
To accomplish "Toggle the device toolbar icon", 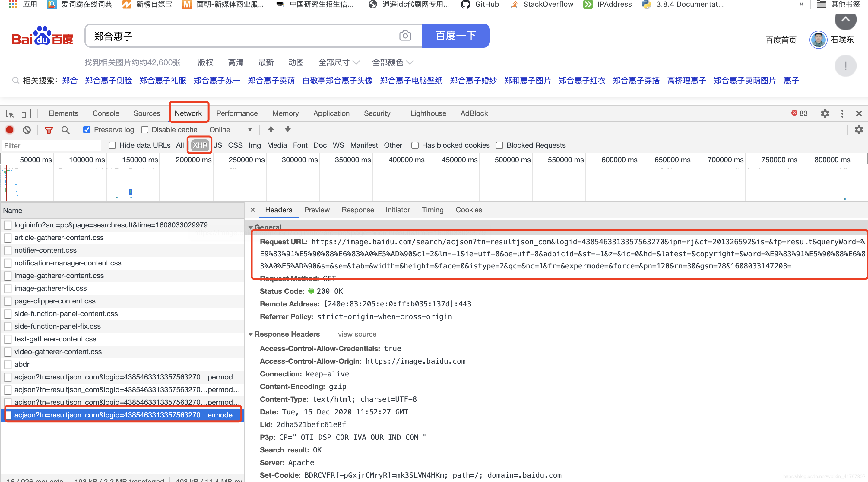I will coord(26,114).
